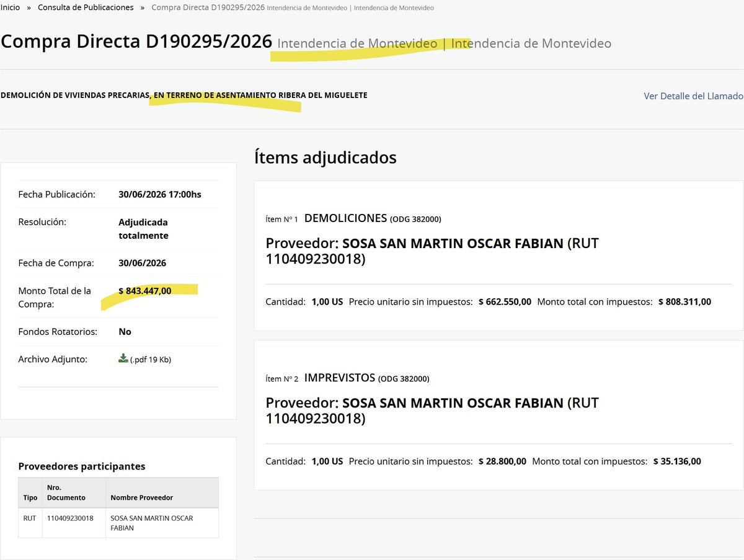Screen dimensions: 744x560
Task: Click the Fondos Rotatorios value No
Action: pyautogui.click(x=125, y=332)
